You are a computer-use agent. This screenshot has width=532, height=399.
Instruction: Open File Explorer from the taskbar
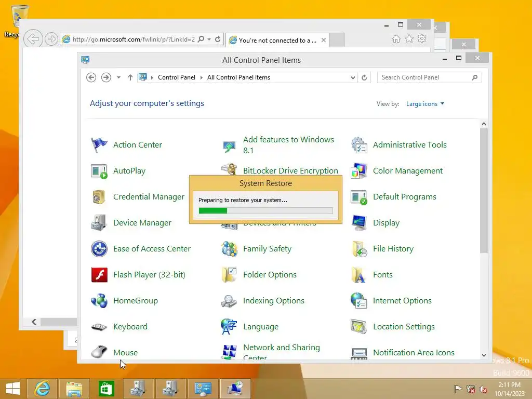coord(74,389)
